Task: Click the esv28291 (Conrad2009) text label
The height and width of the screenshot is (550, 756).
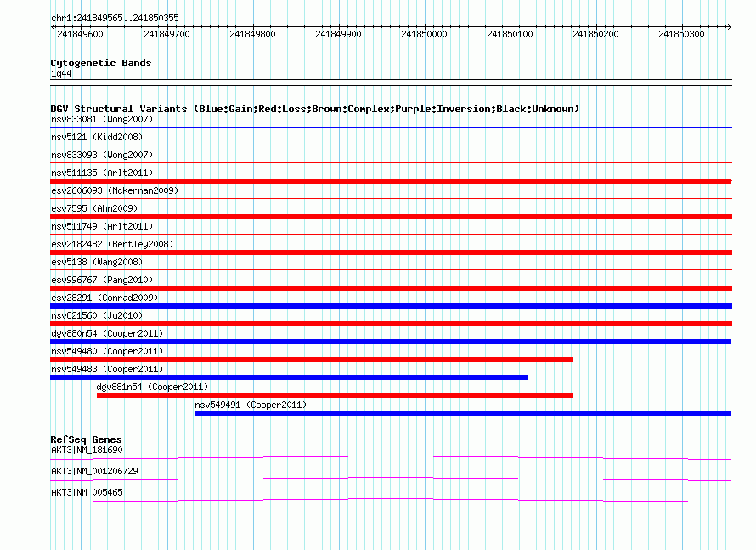Action: coord(104,298)
